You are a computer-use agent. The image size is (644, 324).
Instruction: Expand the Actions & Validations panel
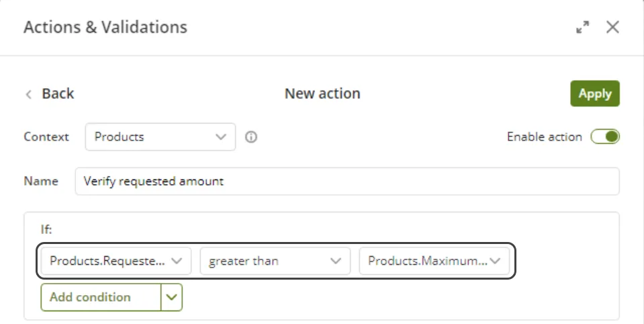(582, 27)
